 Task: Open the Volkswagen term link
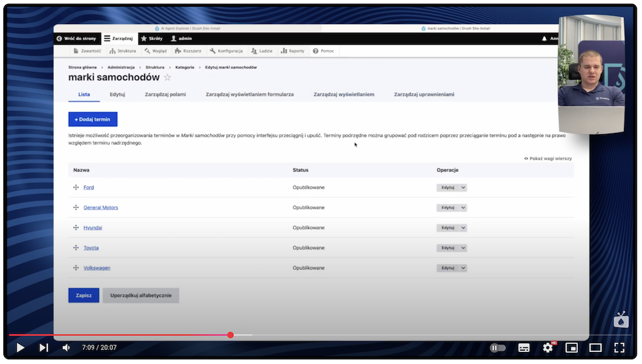[x=96, y=268]
